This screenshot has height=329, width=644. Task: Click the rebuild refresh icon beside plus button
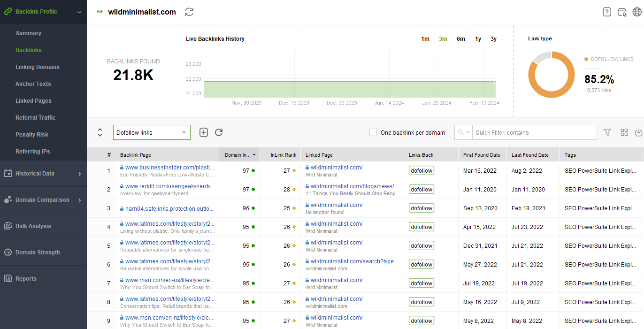[x=219, y=132]
